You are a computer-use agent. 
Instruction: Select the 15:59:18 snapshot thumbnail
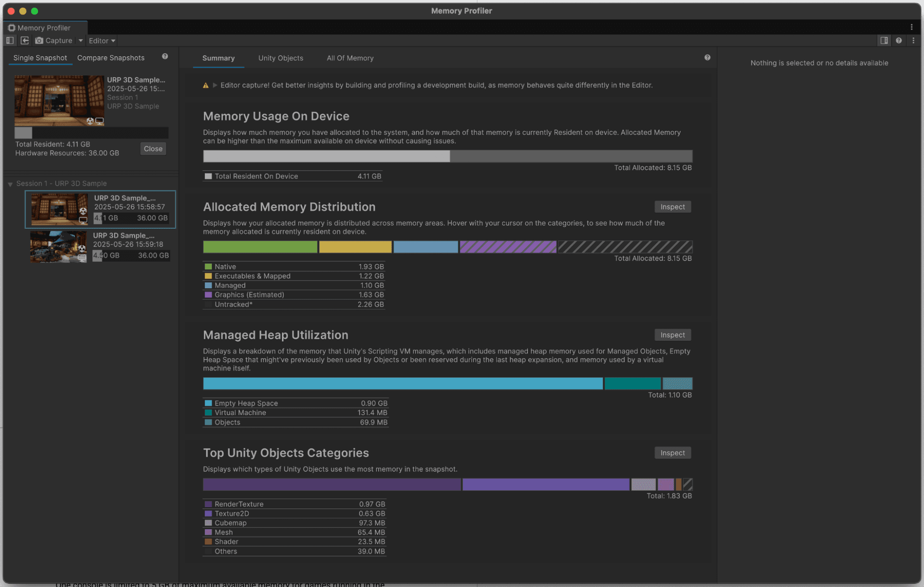[x=58, y=247]
